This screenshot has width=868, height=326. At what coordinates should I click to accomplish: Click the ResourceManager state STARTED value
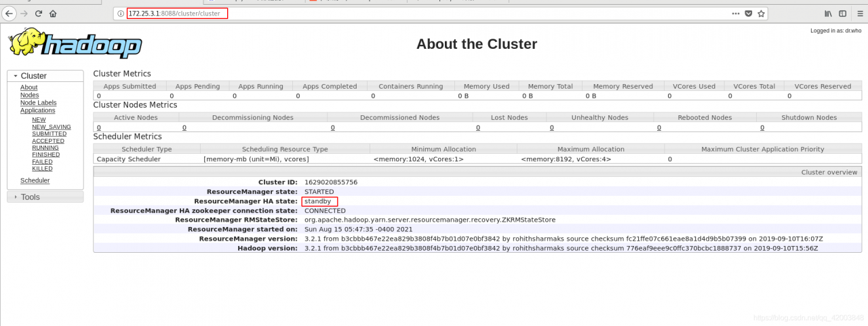pos(319,192)
